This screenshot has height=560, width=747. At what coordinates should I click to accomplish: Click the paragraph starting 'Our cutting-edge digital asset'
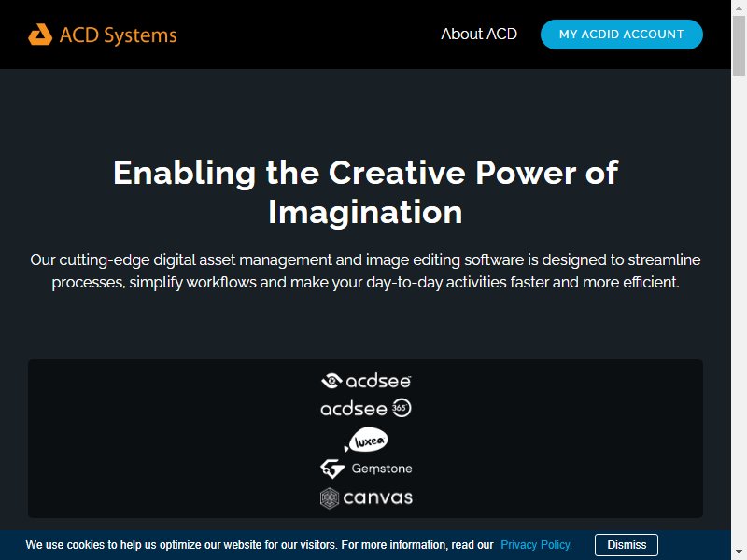point(365,271)
